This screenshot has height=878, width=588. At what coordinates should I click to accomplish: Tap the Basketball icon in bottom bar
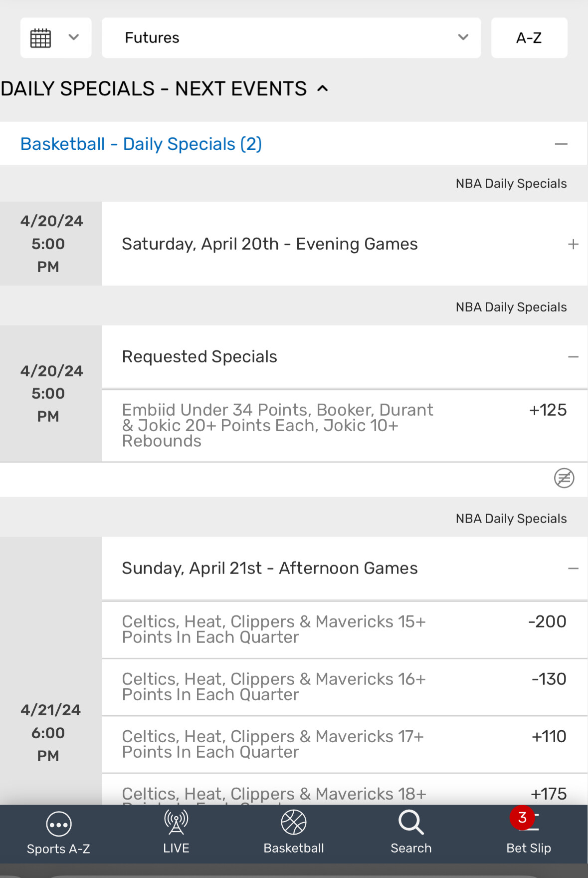[x=294, y=823]
